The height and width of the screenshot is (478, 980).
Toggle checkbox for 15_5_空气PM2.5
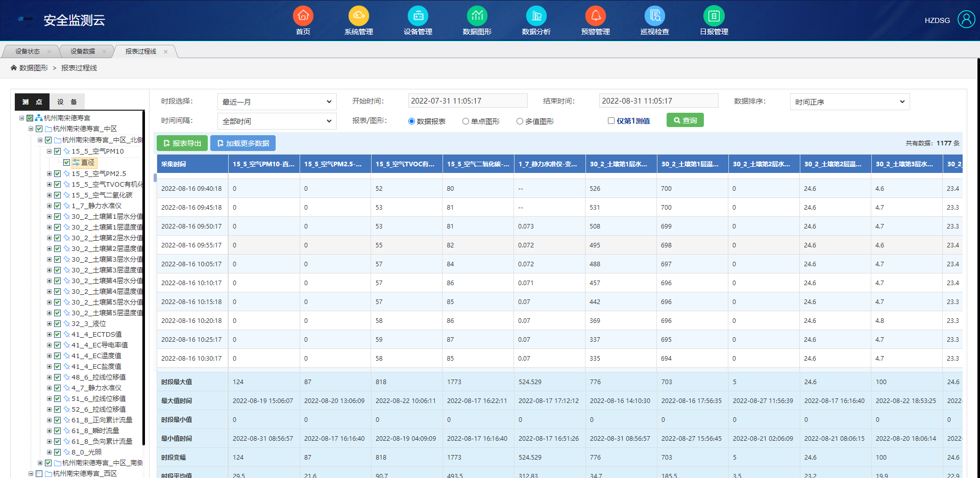[57, 174]
